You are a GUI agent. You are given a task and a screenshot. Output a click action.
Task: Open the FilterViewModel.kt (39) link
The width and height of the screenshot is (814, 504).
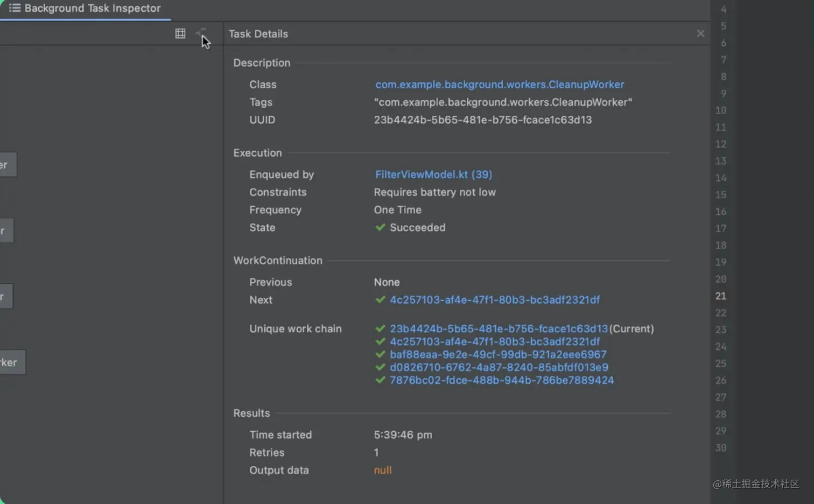[x=433, y=174]
